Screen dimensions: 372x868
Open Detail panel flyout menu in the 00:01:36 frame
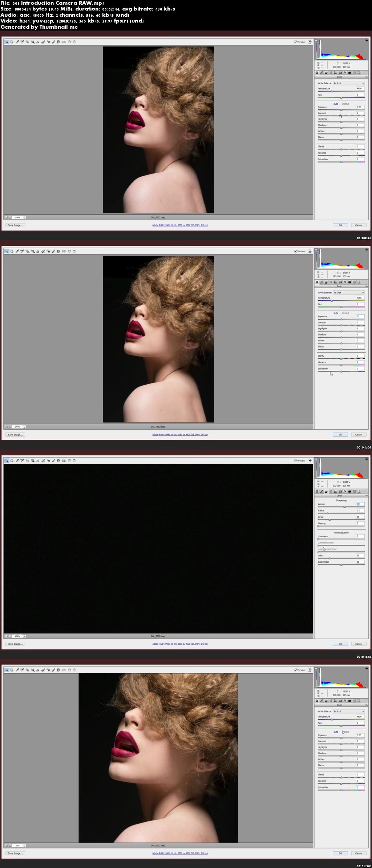[367, 495]
